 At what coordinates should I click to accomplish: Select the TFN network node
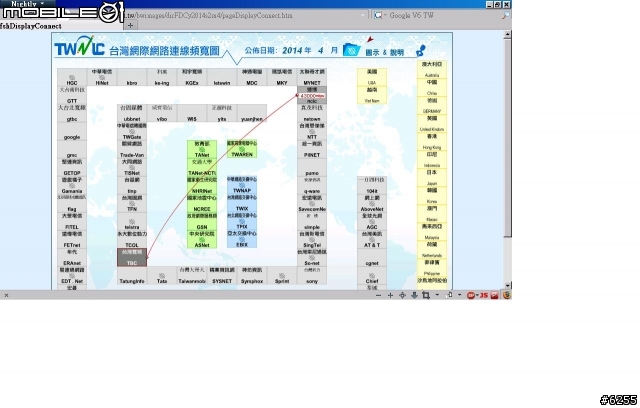132,203
